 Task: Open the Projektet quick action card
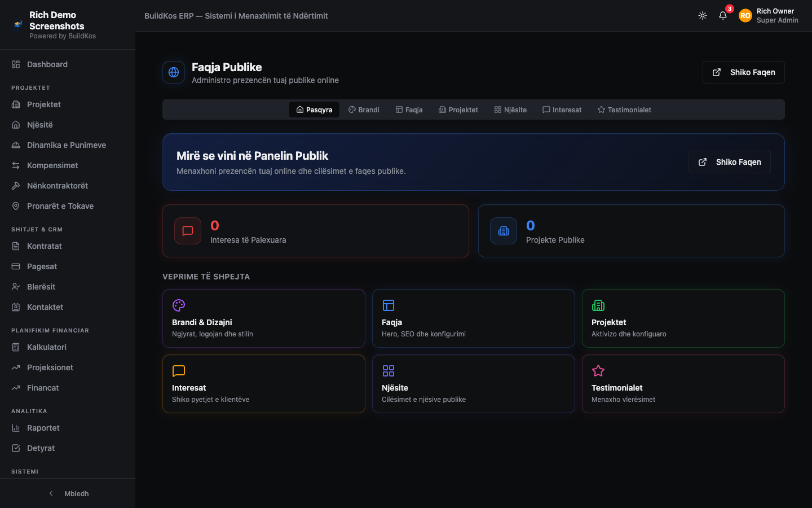(x=683, y=318)
